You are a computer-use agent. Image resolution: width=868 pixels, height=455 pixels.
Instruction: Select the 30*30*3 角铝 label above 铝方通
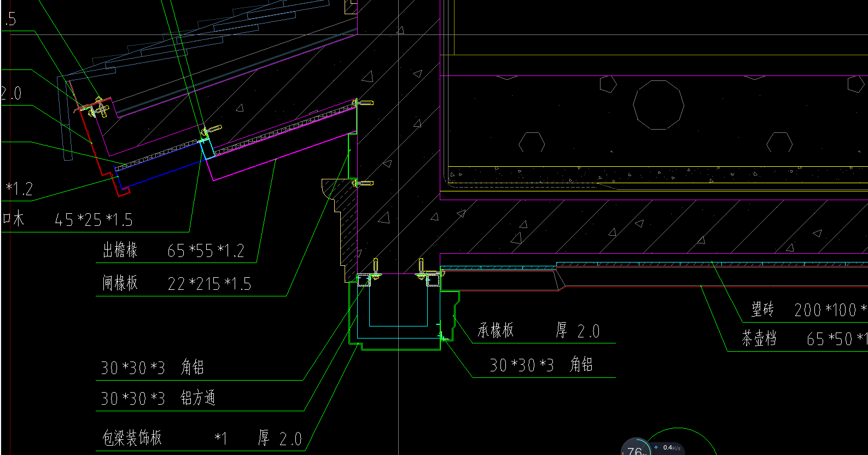pyautogui.click(x=153, y=367)
